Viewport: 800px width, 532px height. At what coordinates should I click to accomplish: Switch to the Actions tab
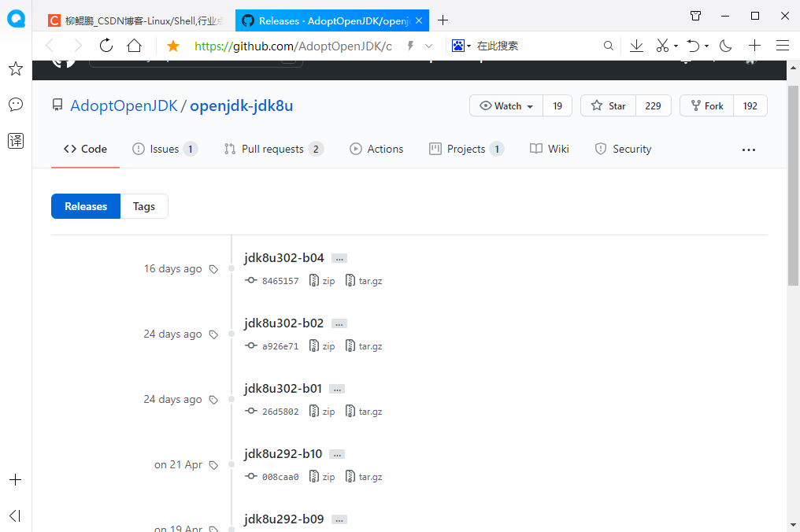tap(376, 149)
